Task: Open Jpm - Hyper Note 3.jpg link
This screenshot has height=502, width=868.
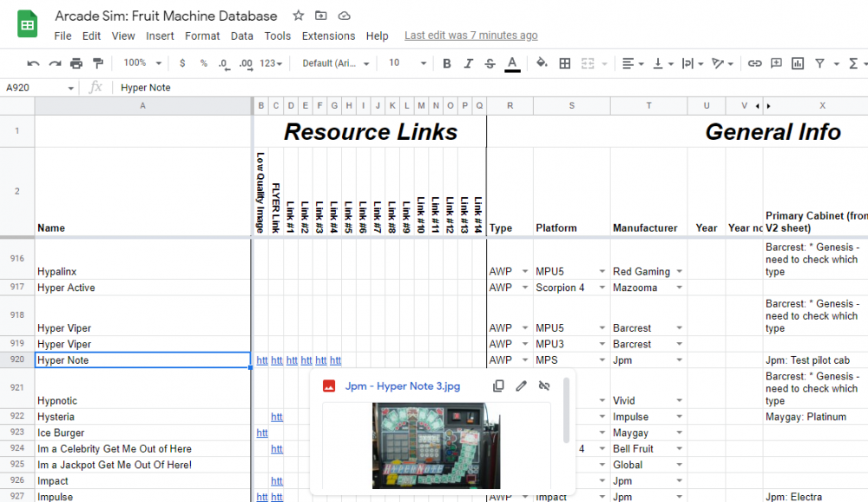Action: click(x=403, y=386)
